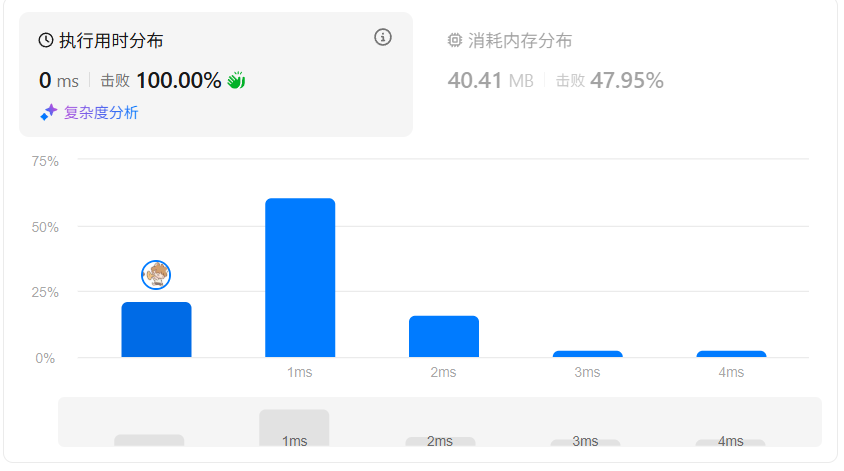Click the small 4ms blue bar
The height and width of the screenshot is (471, 844).
(731, 354)
